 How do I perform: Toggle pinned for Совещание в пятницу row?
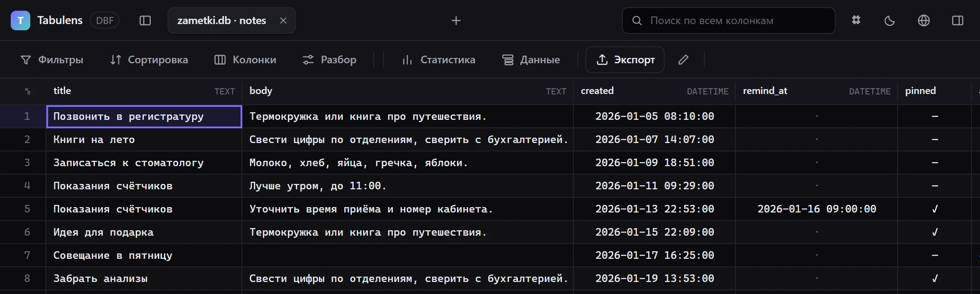pos(935,255)
